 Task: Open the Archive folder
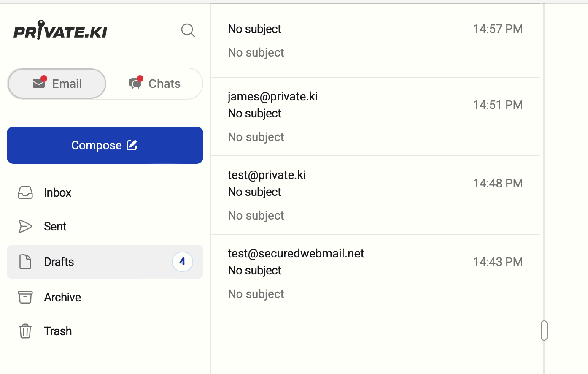point(62,297)
